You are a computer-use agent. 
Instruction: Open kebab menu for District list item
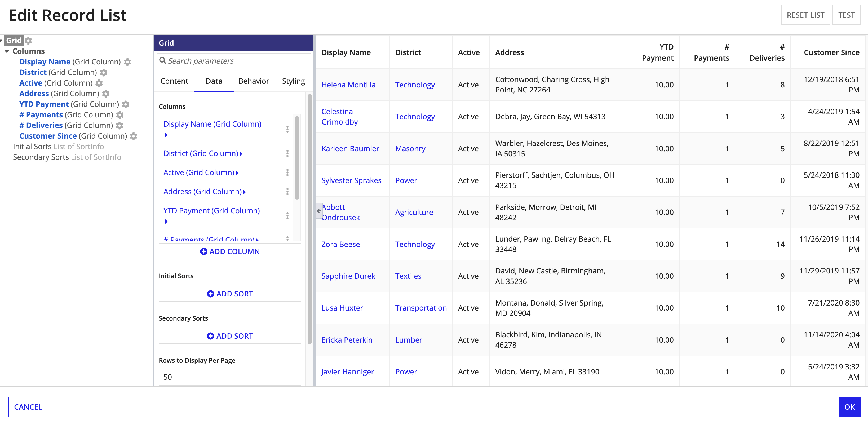pos(287,154)
